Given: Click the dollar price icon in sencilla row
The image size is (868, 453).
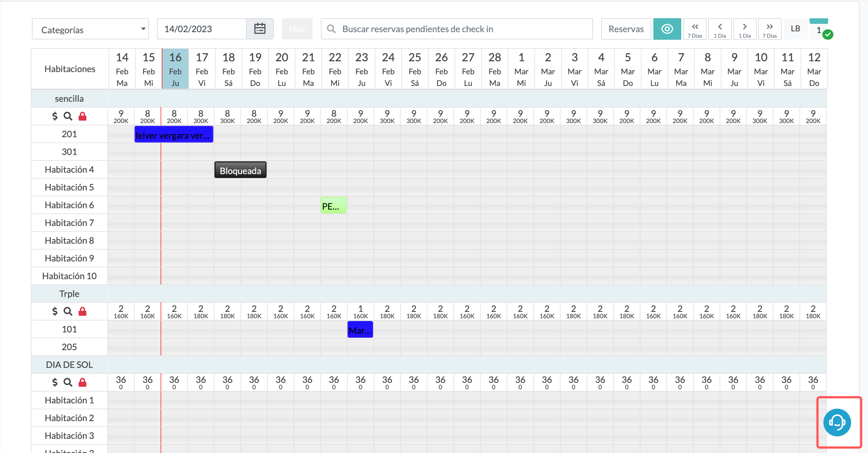Looking at the screenshot, I should 55,116.
